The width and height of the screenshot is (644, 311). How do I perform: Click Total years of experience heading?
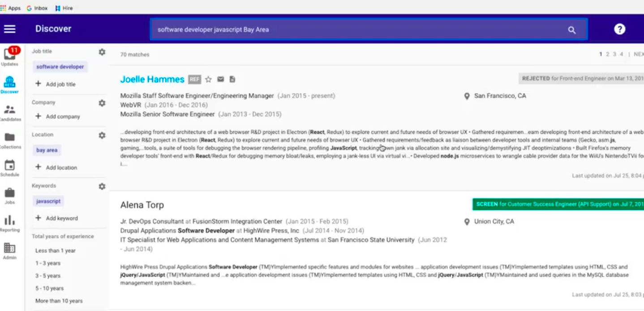pos(63,236)
